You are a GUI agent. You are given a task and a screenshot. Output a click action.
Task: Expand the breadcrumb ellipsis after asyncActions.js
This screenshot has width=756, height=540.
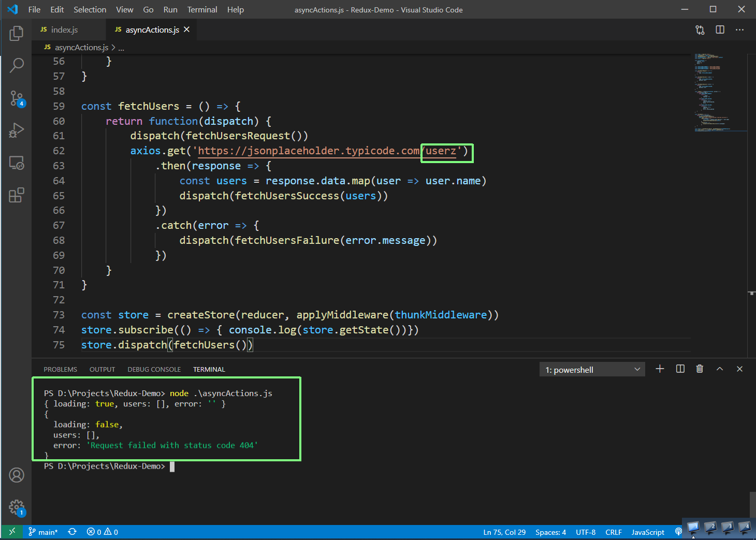tap(121, 48)
